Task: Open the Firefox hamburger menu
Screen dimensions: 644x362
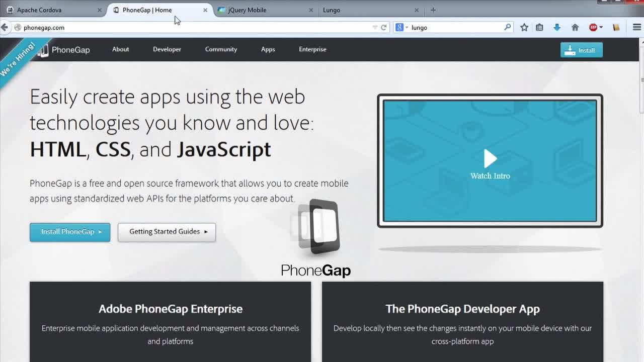Action: (x=637, y=28)
